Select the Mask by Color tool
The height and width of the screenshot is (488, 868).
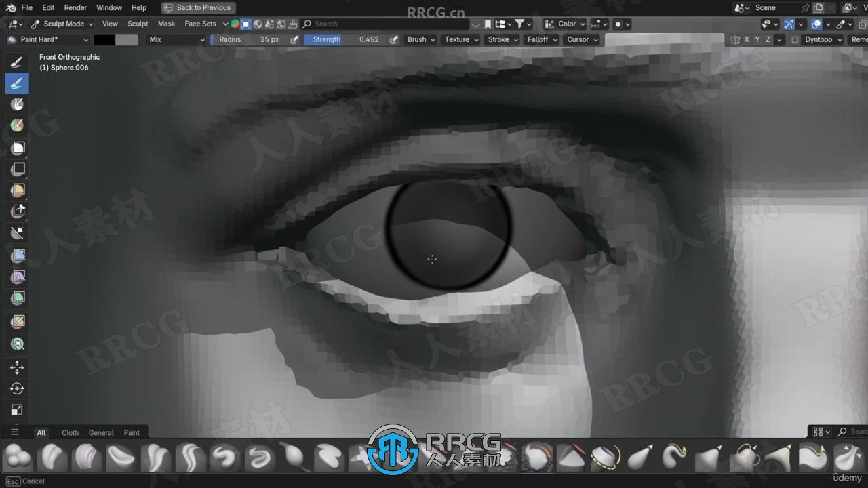pyautogui.click(x=17, y=344)
